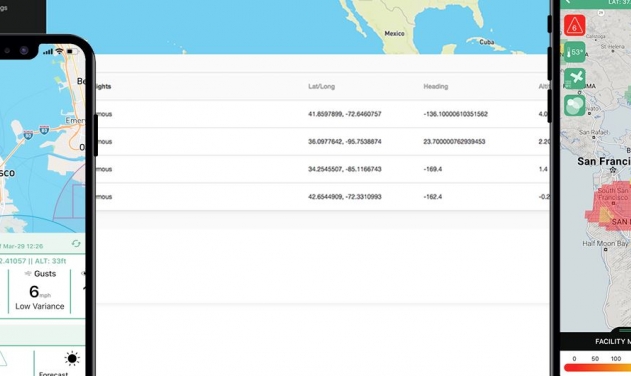The image size is (631, 376).
Task: Click heading value -136.1000061035156
Action: coord(455,114)
